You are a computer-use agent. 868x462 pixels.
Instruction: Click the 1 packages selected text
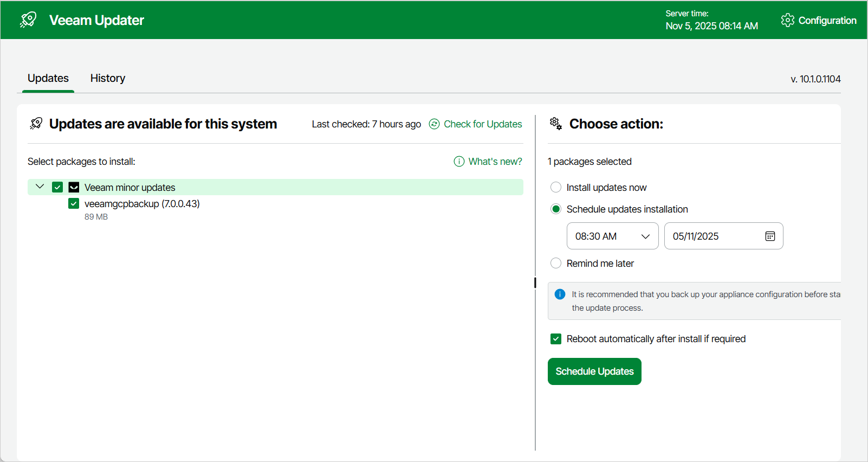click(x=590, y=162)
